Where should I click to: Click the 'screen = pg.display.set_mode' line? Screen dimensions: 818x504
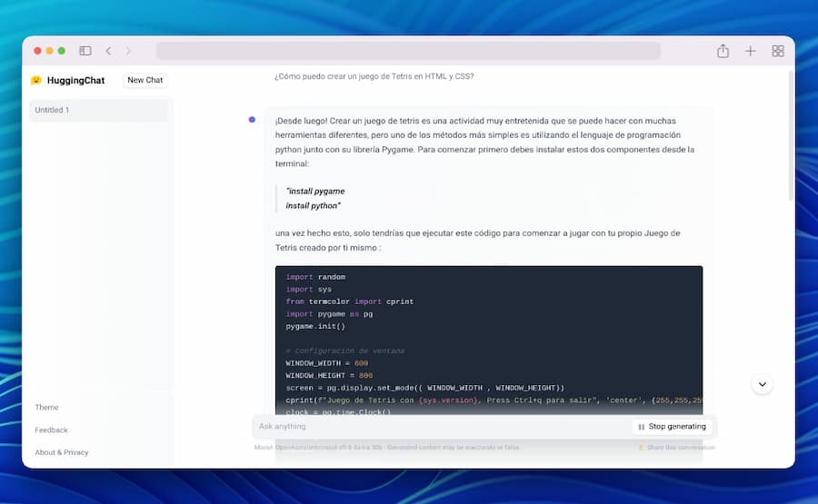tap(425, 388)
